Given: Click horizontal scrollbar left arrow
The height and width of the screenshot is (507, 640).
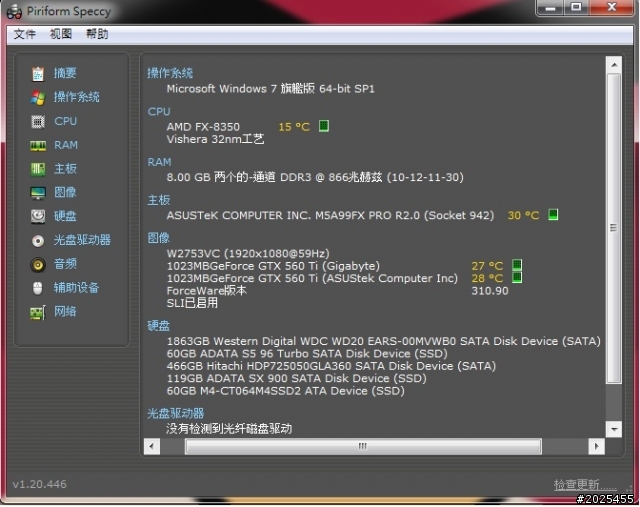Looking at the screenshot, I should pyautogui.click(x=152, y=446).
